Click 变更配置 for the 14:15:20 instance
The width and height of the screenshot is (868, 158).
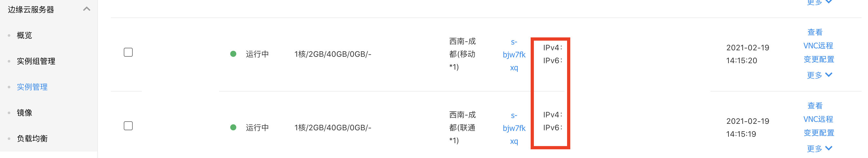tap(819, 59)
